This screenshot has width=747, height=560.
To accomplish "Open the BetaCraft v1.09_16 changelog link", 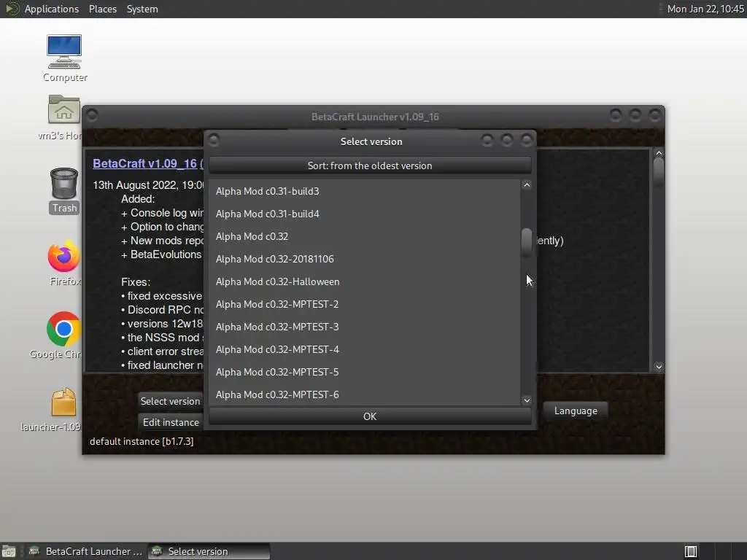I will (148, 163).
